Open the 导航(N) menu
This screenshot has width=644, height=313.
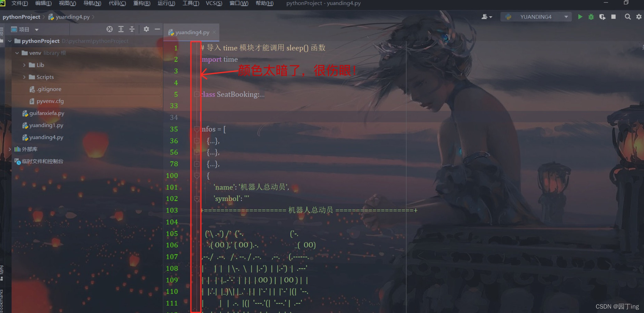(x=92, y=3)
